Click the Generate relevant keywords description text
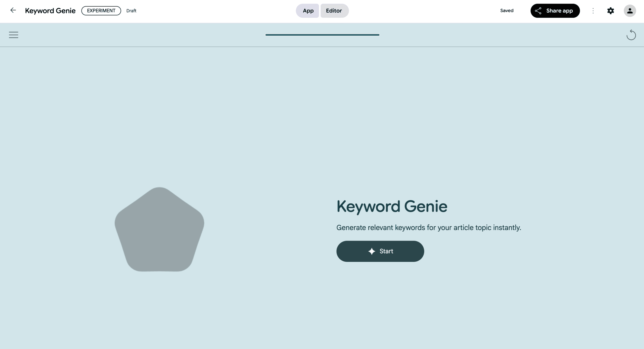This screenshot has width=644, height=349. click(x=428, y=228)
